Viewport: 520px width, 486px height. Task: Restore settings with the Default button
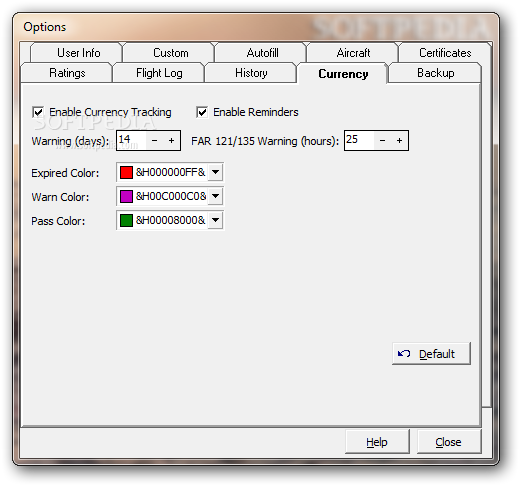tap(431, 354)
